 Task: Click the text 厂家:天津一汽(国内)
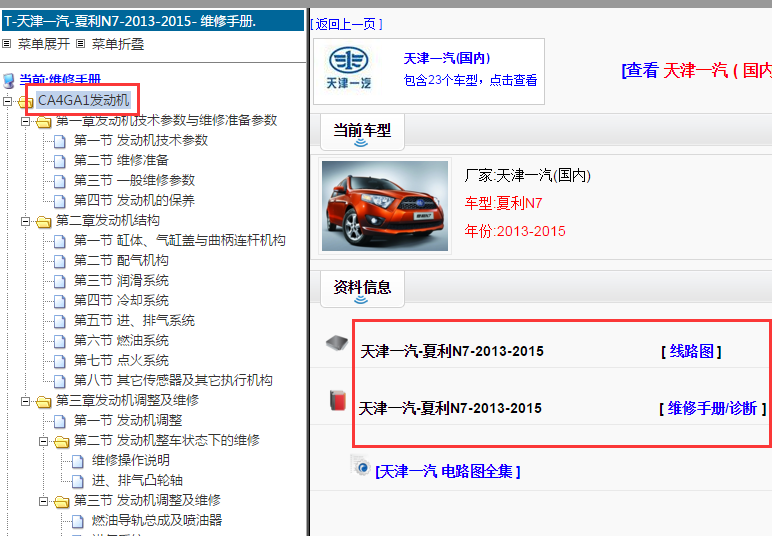point(527,175)
